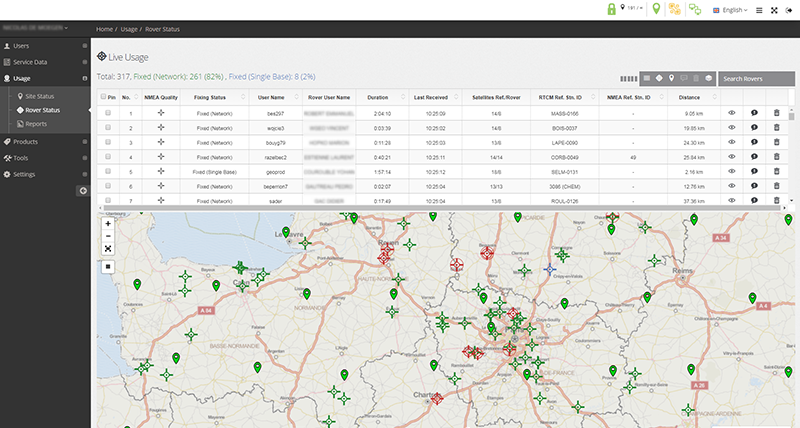Click the map layers icon in table toolbar
800x428 pixels.
pyautogui.click(x=708, y=77)
